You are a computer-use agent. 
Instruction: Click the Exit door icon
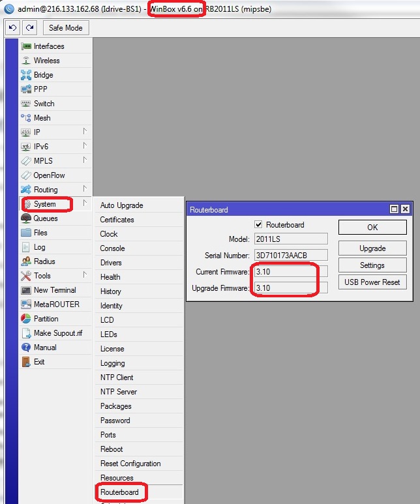26,362
